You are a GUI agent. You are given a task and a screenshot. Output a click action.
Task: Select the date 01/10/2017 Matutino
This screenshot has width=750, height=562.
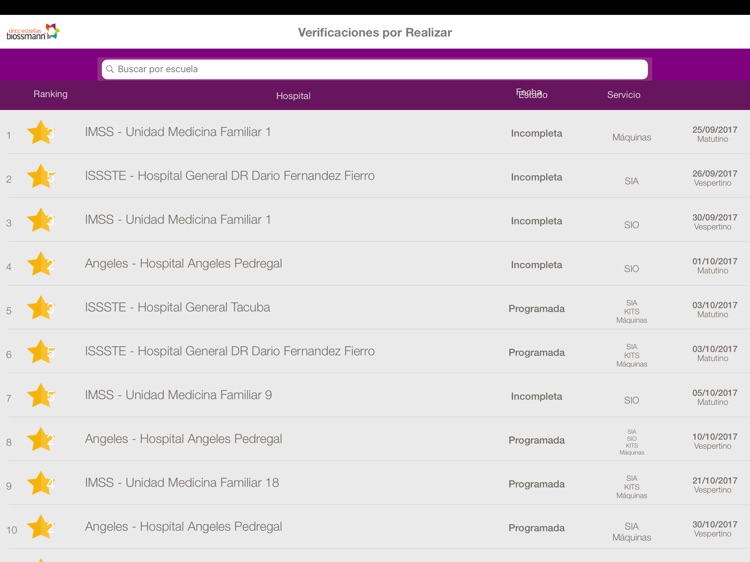point(715,266)
